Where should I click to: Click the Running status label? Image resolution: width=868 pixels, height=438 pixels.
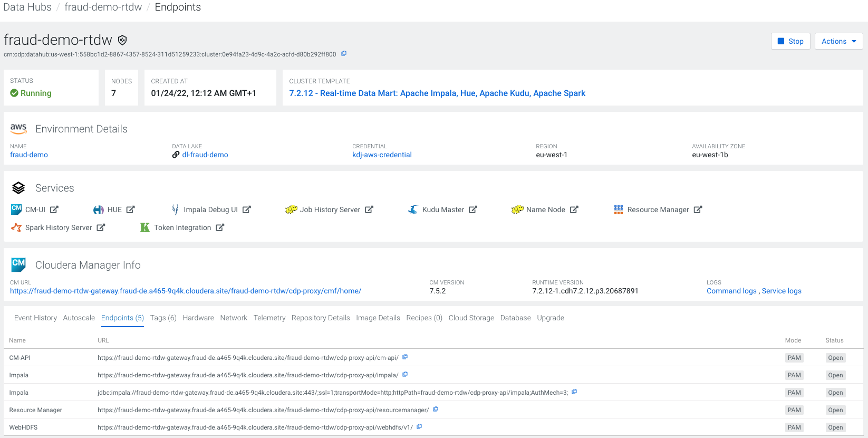tap(36, 93)
